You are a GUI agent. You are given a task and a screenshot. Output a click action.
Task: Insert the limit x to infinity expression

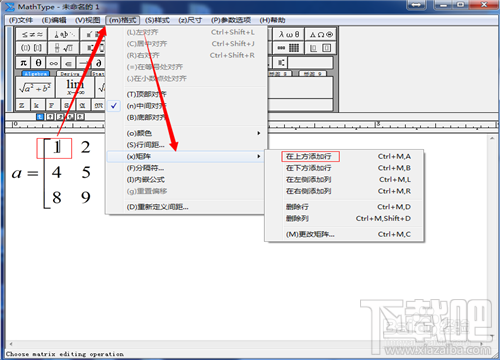click(75, 88)
